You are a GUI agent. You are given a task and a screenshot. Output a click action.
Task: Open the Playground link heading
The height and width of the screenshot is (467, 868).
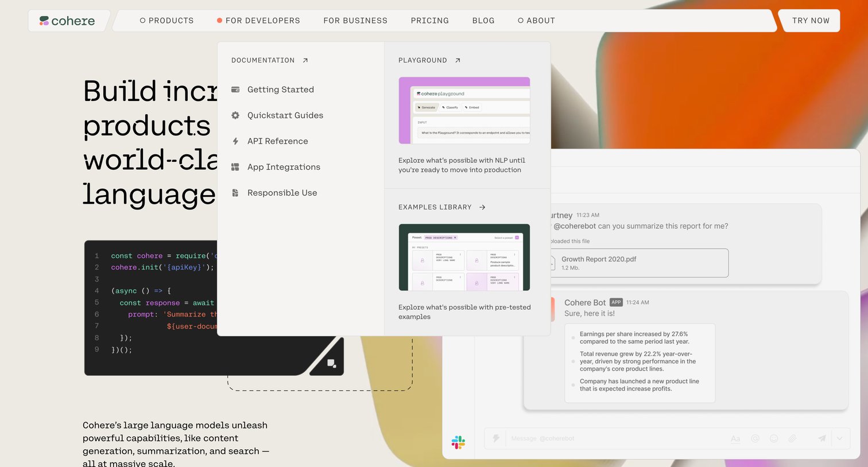(429, 60)
